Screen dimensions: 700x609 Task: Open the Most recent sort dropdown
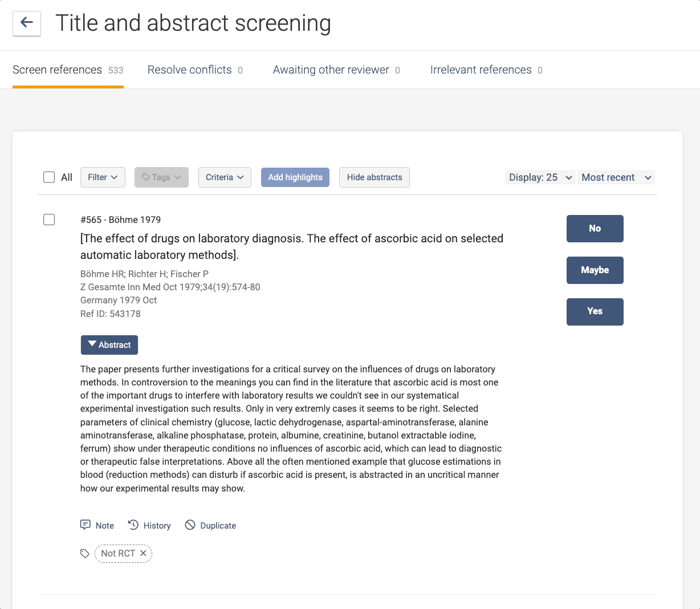point(616,177)
